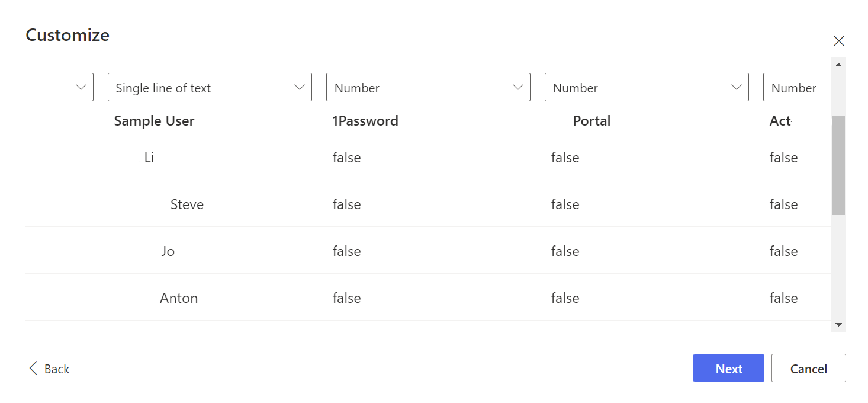
Task: Select the 'Portal' column header
Action: coord(591,121)
